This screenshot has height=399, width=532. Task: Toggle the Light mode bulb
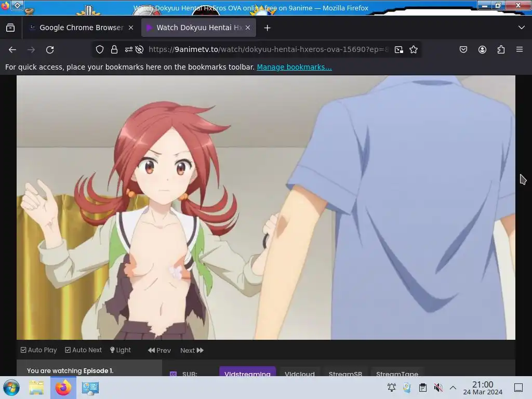tap(121, 350)
